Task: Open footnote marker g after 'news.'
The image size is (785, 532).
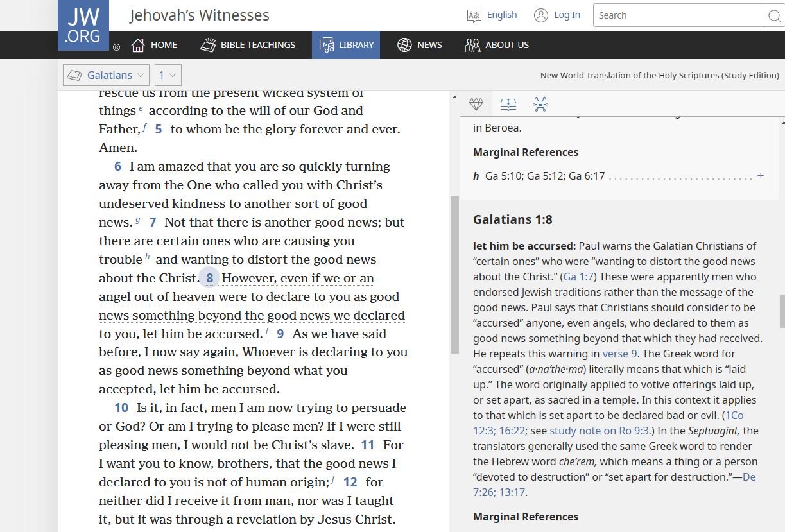Action: 137,220
